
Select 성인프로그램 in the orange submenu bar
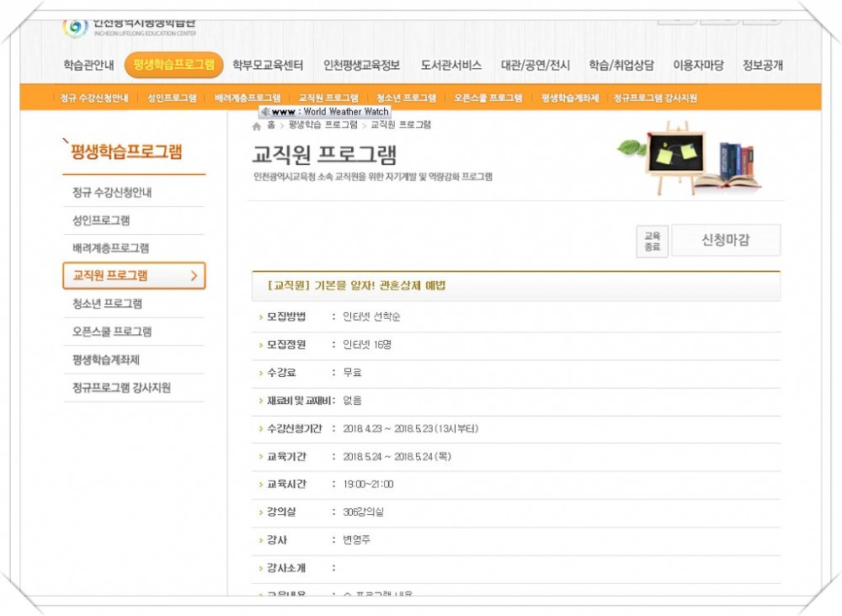(172, 98)
